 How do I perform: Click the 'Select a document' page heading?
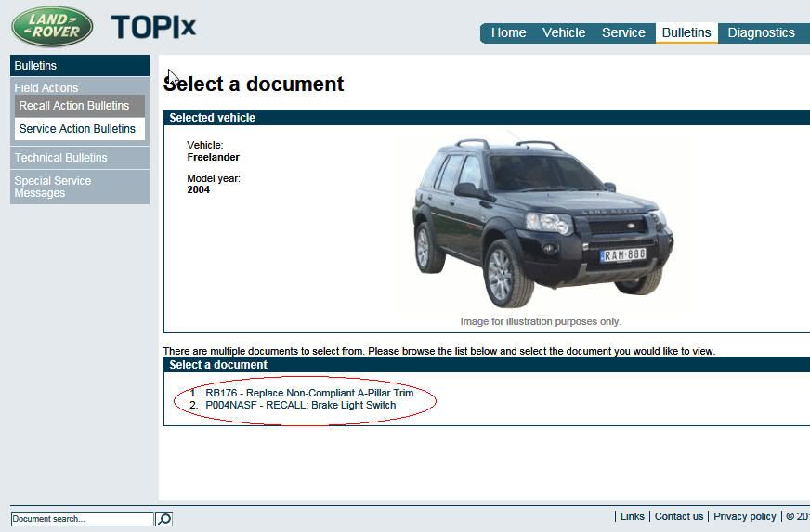[254, 84]
